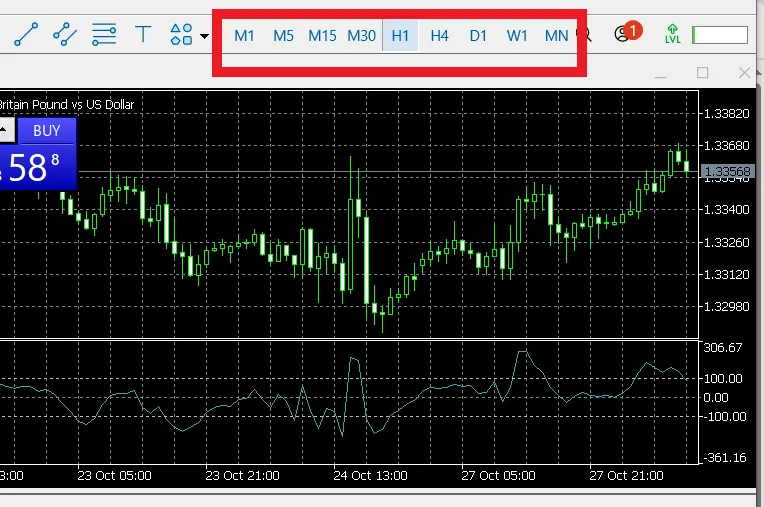The height and width of the screenshot is (507, 764).
Task: Set chart period to W1
Action: pos(517,36)
